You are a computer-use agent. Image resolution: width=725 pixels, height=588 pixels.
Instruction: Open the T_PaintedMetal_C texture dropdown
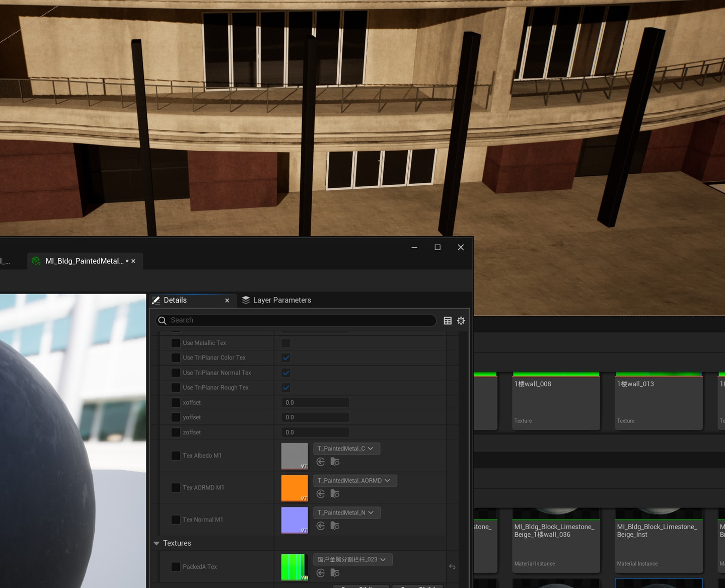coord(346,449)
